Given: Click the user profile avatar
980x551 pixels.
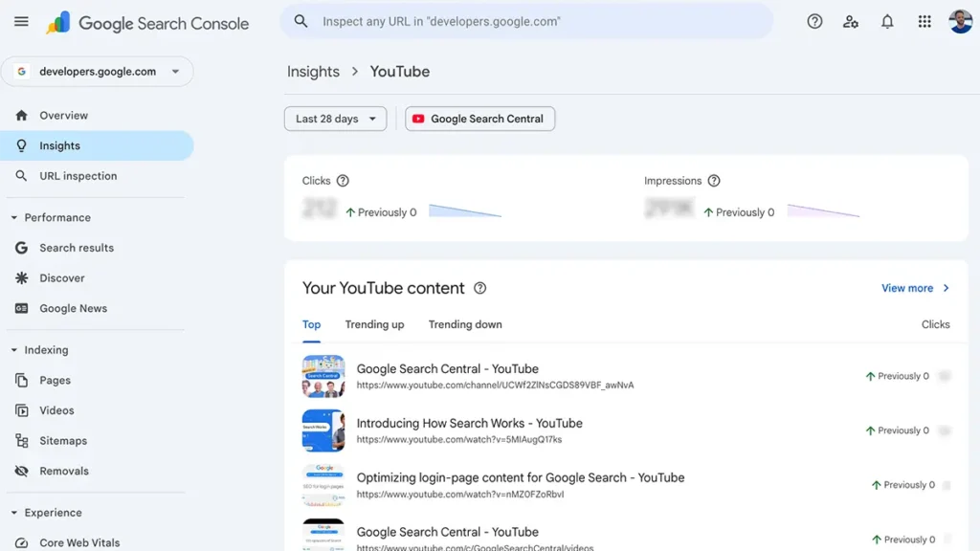Looking at the screenshot, I should pyautogui.click(x=960, y=21).
